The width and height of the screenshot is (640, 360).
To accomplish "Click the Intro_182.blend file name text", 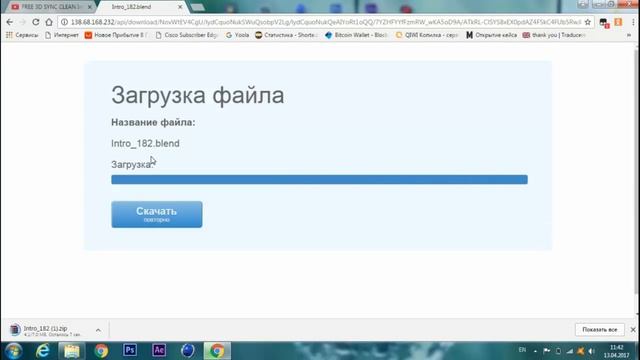I will (x=145, y=144).
